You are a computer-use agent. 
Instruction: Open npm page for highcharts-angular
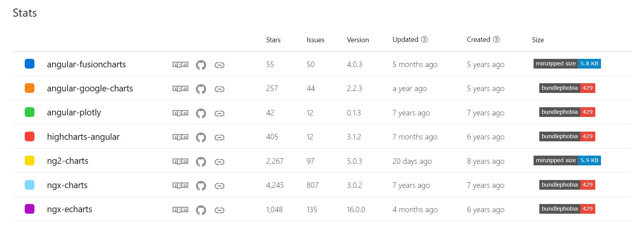(x=180, y=137)
